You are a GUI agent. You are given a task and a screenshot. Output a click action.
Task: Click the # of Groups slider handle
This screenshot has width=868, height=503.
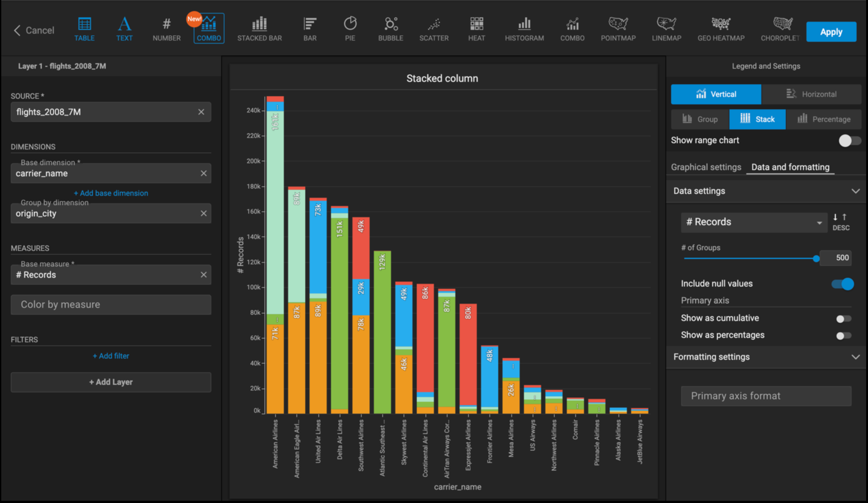816,259
